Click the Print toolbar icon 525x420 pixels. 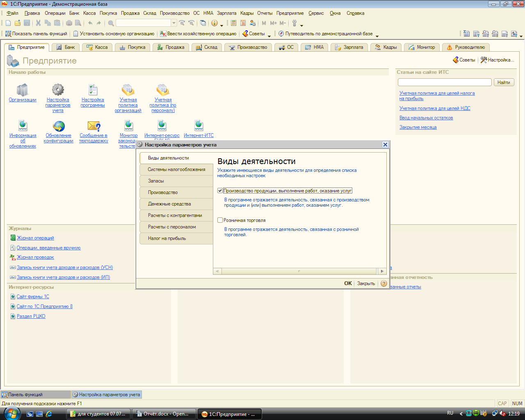(69, 23)
